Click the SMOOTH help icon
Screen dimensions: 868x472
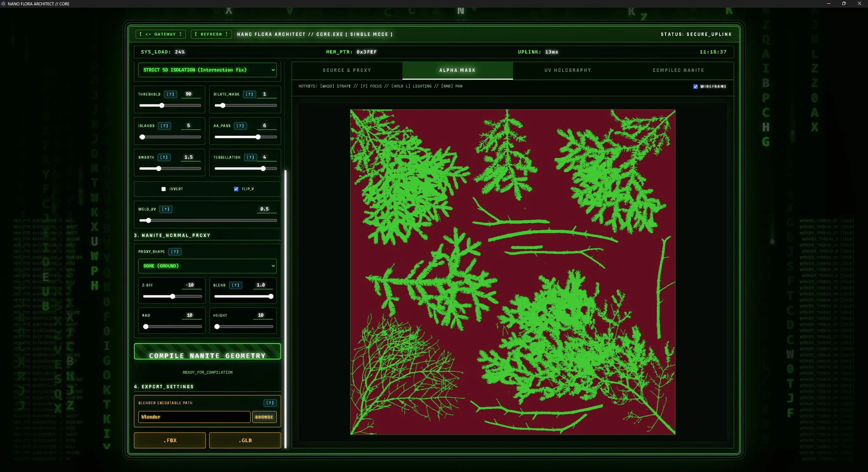[x=164, y=157]
